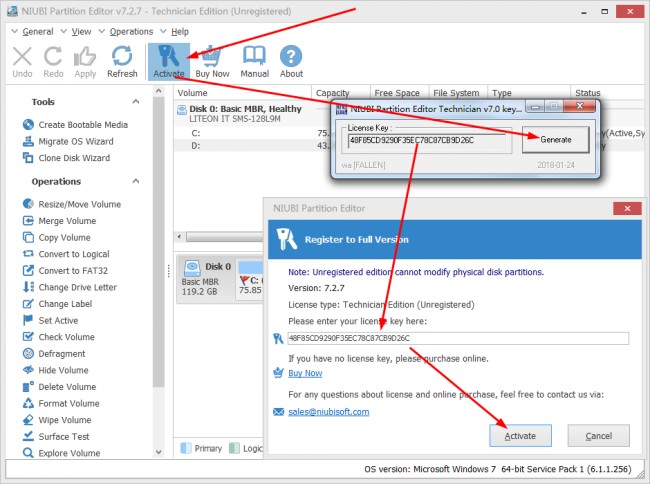650x484 pixels.
Task: Sort by the Type column header
Action: (x=529, y=93)
